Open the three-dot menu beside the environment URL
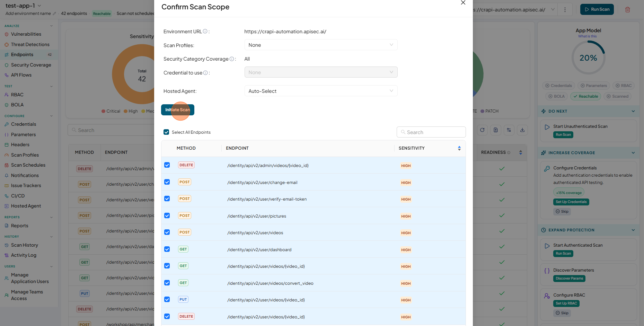 [x=565, y=10]
